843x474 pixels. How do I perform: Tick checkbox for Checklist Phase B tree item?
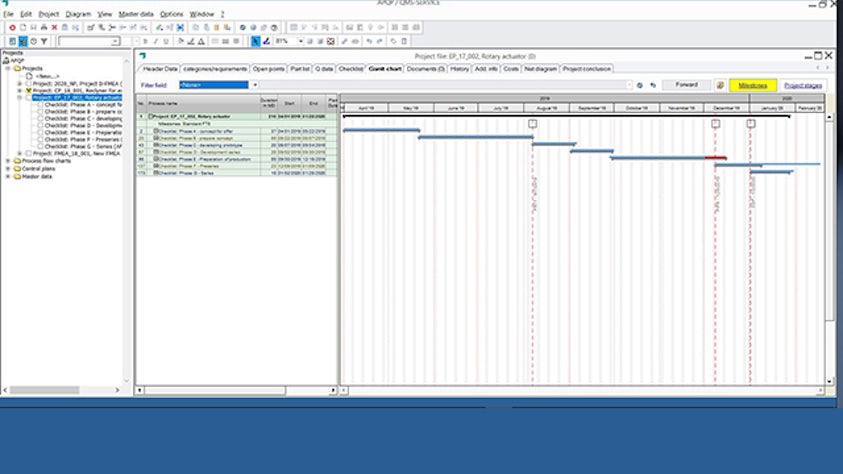click(x=40, y=112)
